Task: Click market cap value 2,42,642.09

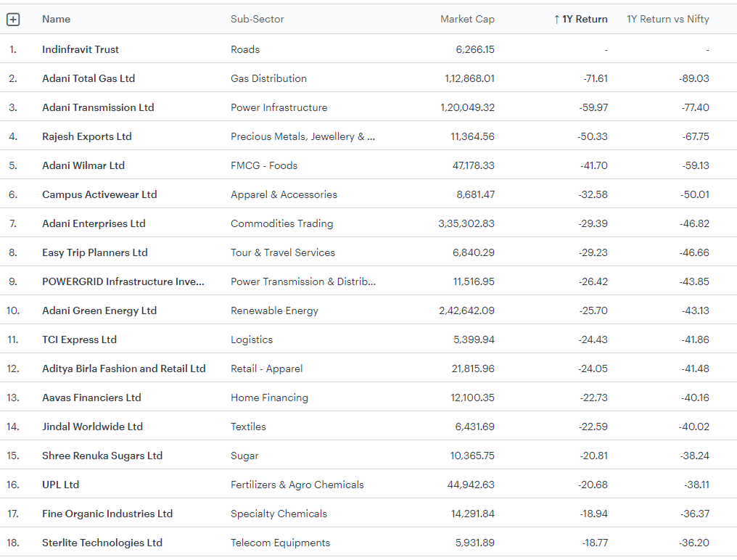Action: [x=466, y=310]
